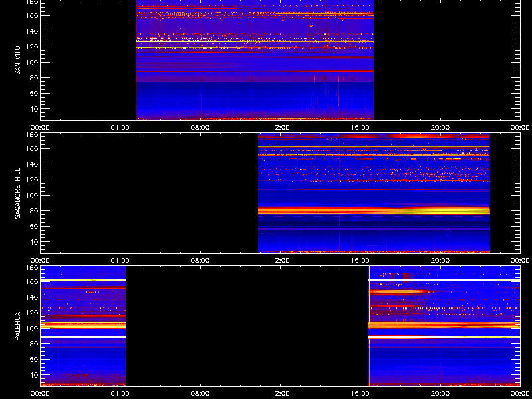Click the 08:00 label under Sagamore Hill panel
The image size is (532, 399).
coord(200,261)
